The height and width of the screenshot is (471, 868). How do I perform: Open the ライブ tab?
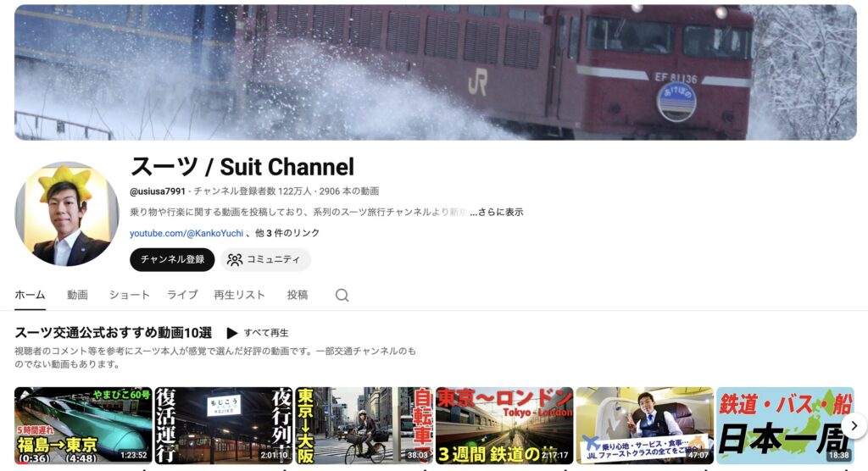(182, 295)
